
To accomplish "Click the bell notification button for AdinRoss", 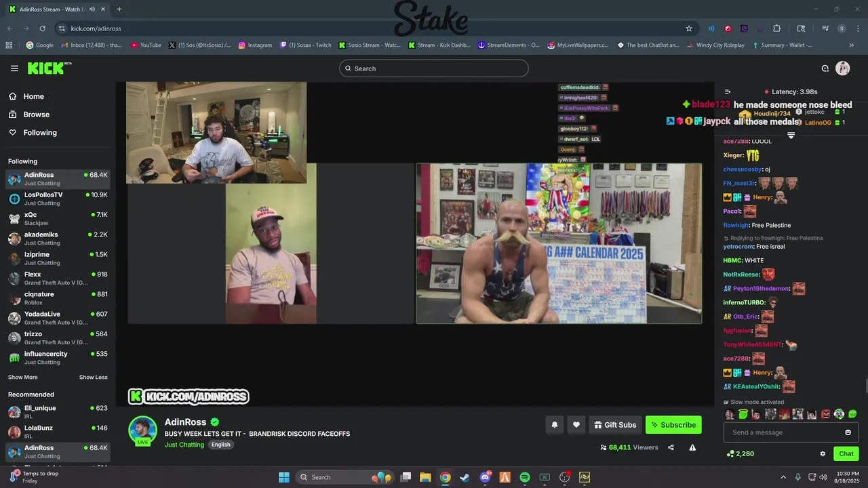I will pyautogui.click(x=555, y=425).
